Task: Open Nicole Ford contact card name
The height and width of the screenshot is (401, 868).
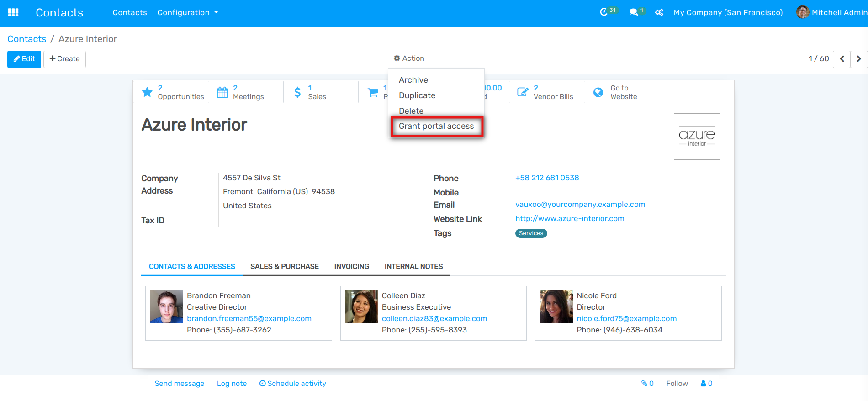Action: click(597, 296)
